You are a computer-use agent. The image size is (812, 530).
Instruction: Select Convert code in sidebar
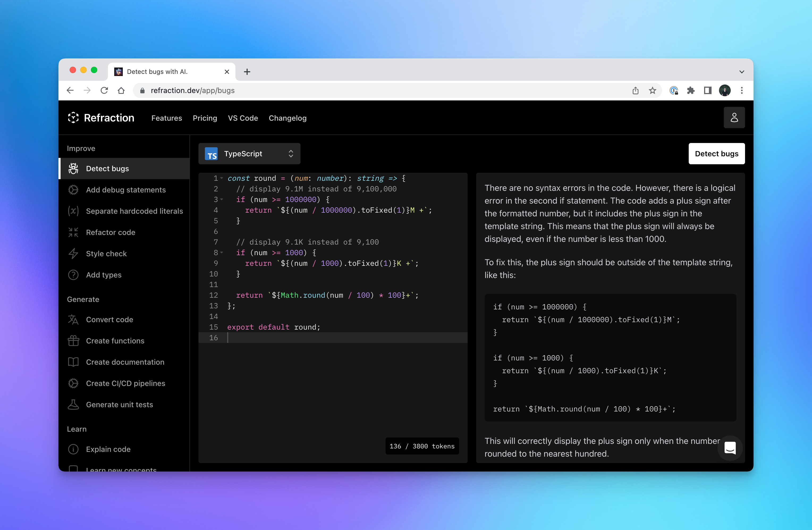(x=124, y=319)
